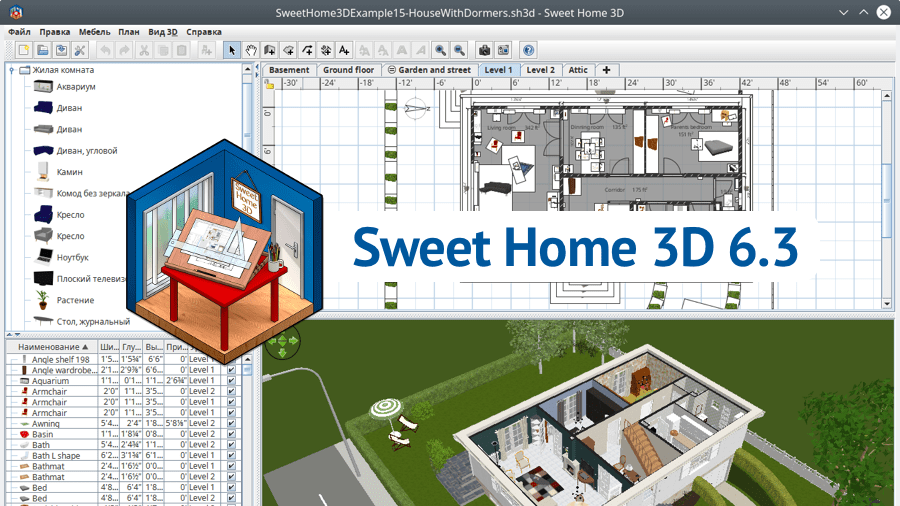Click the Save home toolbar icon
The image size is (900, 506).
[x=61, y=50]
